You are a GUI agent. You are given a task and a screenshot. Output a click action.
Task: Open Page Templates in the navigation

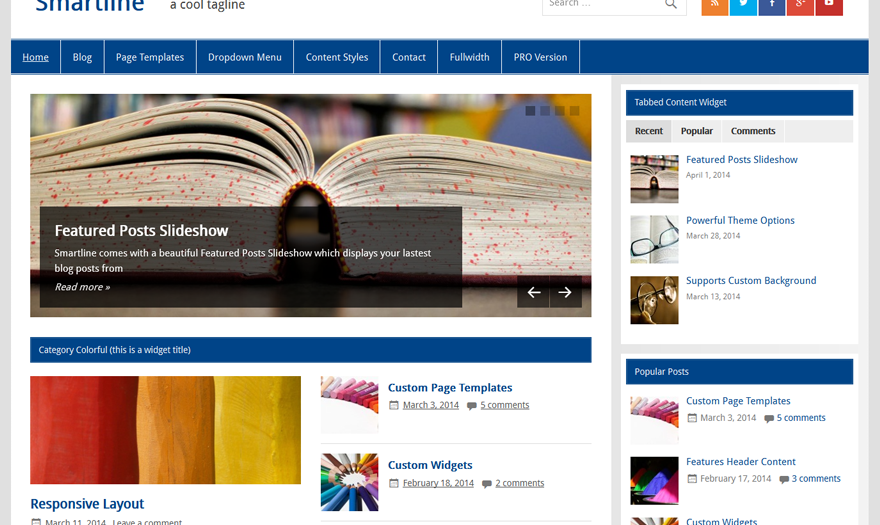click(x=150, y=57)
